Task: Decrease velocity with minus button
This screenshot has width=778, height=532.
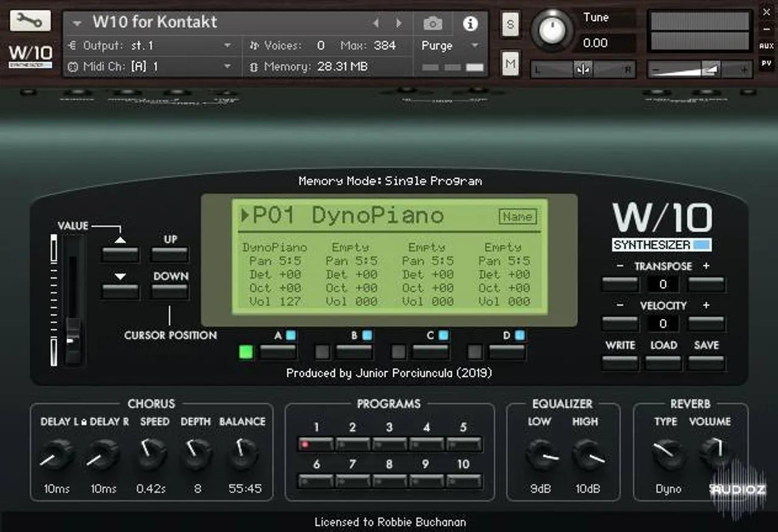Action: (x=620, y=323)
